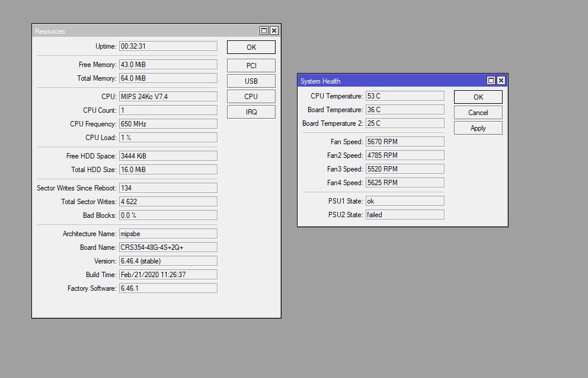The height and width of the screenshot is (378, 588).
Task: Open the PCI details in Resources
Action: coord(251,65)
